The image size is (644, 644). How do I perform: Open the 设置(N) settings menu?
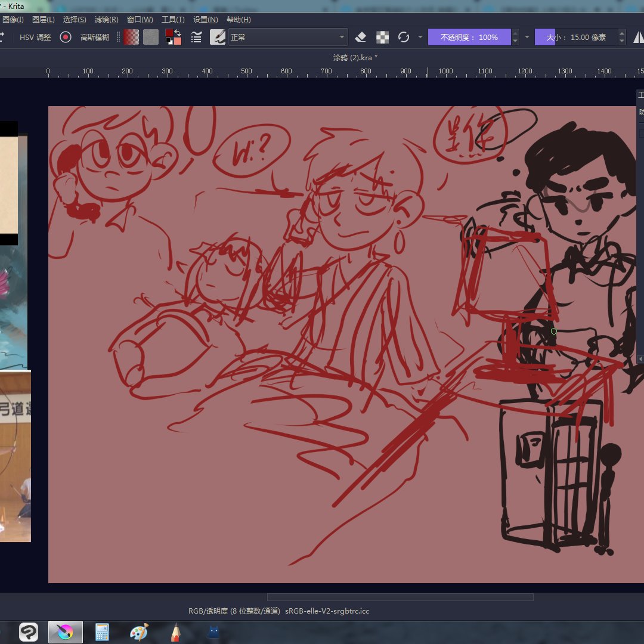[x=205, y=19]
